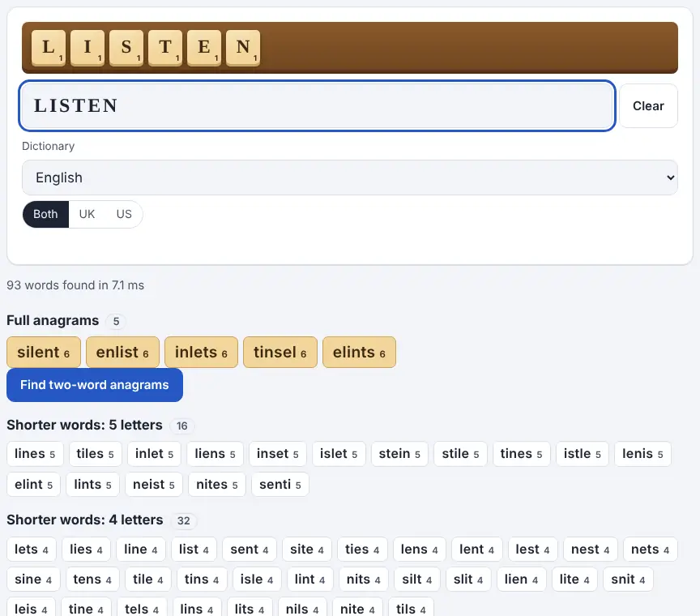Select the word 'tins'
This screenshot has width=700, height=616.
coord(202,580)
